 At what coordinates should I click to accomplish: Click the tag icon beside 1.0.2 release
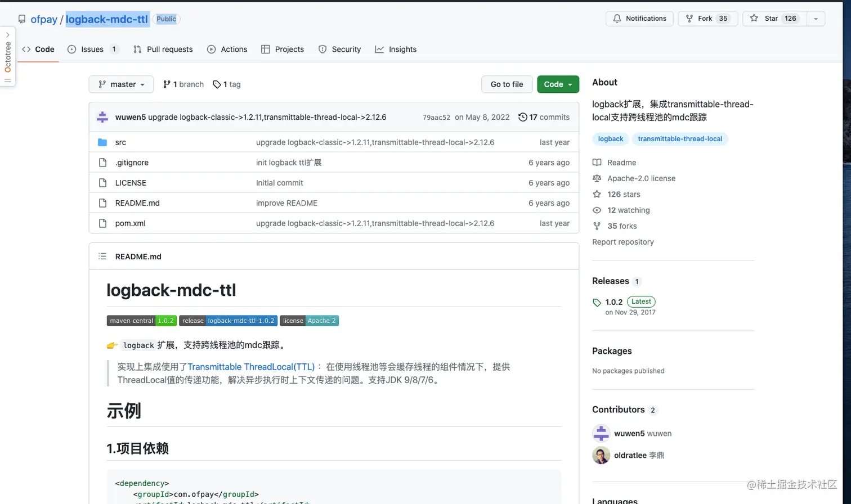[597, 303]
